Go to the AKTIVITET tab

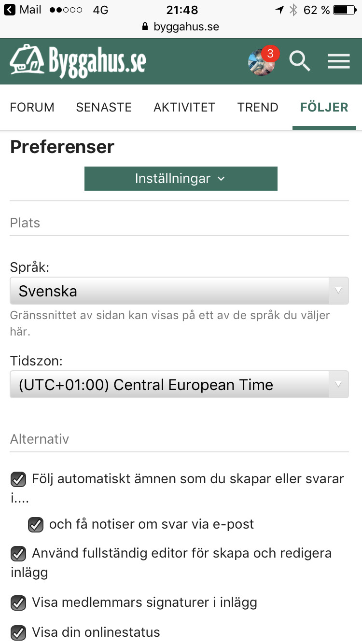pos(184,107)
